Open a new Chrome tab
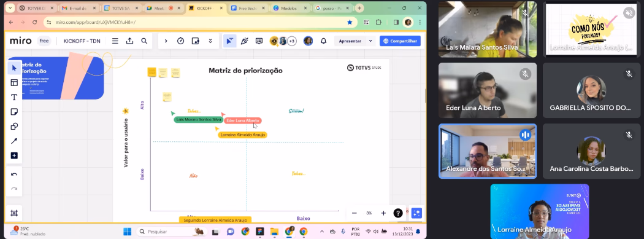Image resolution: width=644 pixels, height=239 pixels. (360, 8)
